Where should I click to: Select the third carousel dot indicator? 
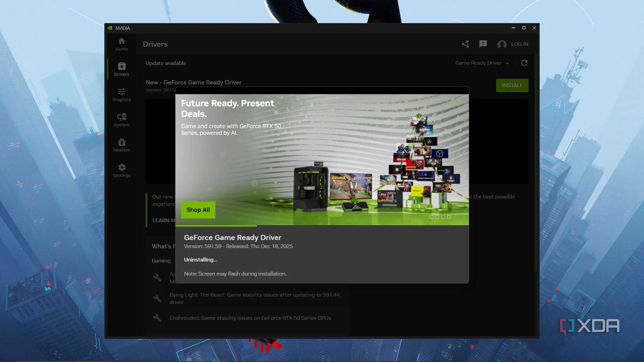(443, 217)
